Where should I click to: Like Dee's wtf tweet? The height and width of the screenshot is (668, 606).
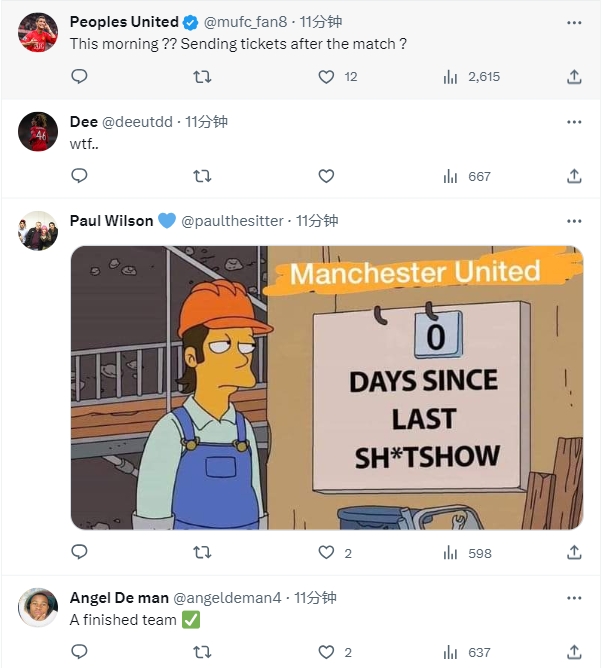click(x=326, y=176)
